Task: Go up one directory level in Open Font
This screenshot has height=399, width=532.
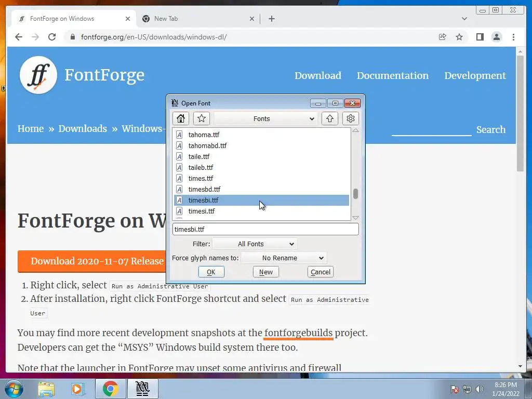Action: click(330, 118)
